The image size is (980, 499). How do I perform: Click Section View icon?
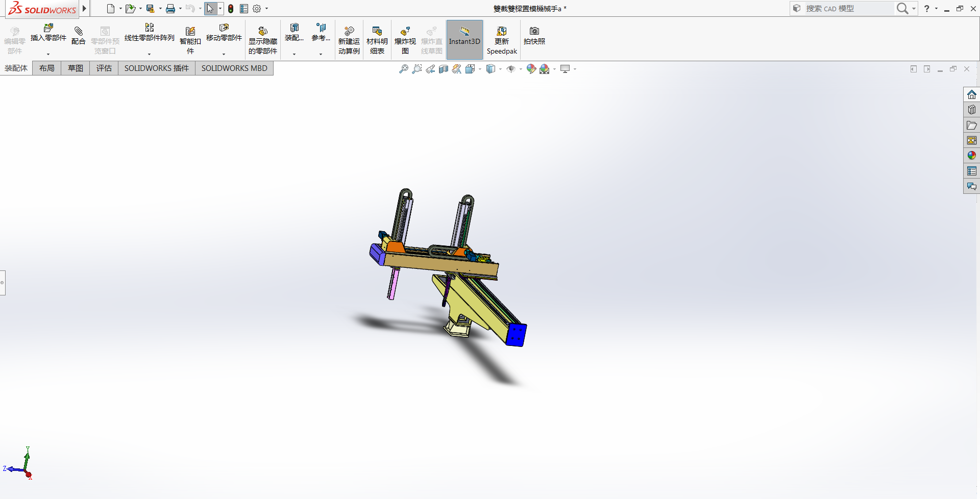pyautogui.click(x=444, y=69)
